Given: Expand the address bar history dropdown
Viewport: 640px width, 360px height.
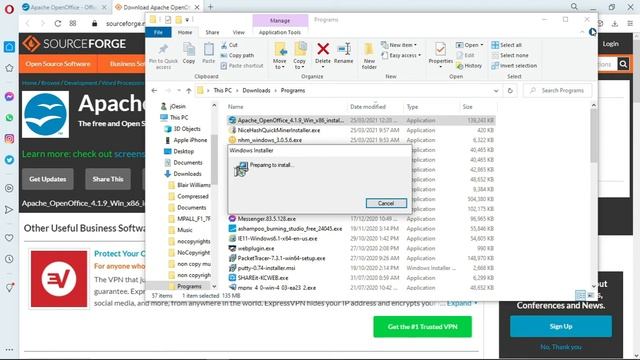Looking at the screenshot, I should [x=496, y=91].
